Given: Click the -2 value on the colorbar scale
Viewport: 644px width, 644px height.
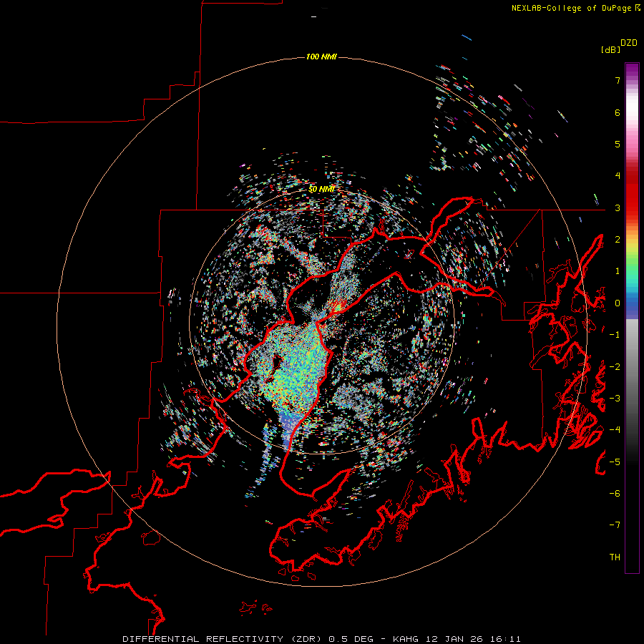Looking at the screenshot, I should pyautogui.click(x=615, y=367).
